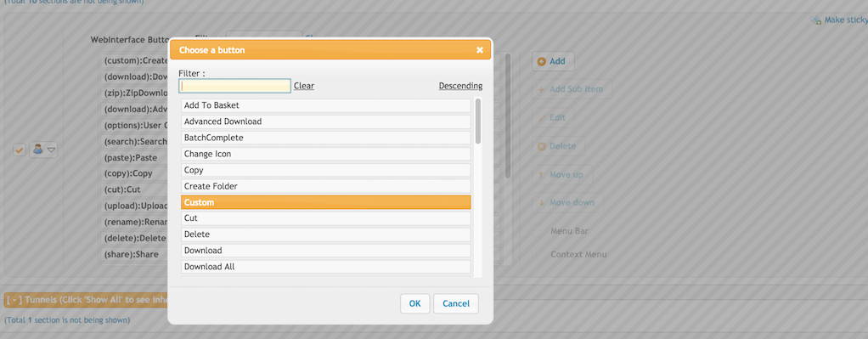Open the user icon dropdown arrow
The image size is (868, 339).
(51, 150)
